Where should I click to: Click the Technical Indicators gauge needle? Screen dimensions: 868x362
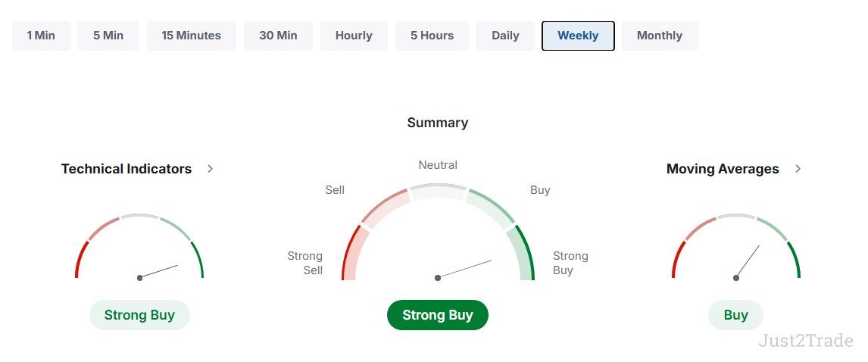(x=159, y=271)
